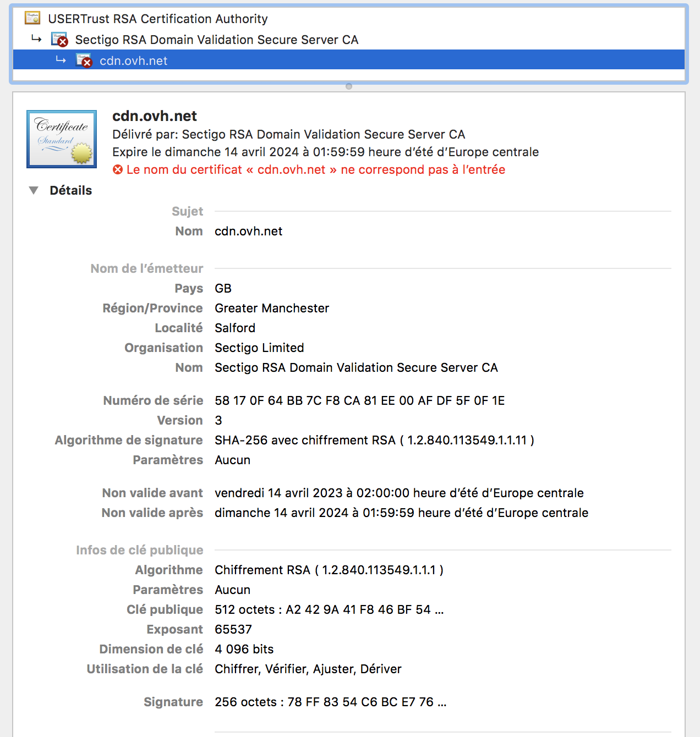Click the Sectigo intermediate certificate icon
Viewport: 700px width, 737px height.
[x=59, y=40]
